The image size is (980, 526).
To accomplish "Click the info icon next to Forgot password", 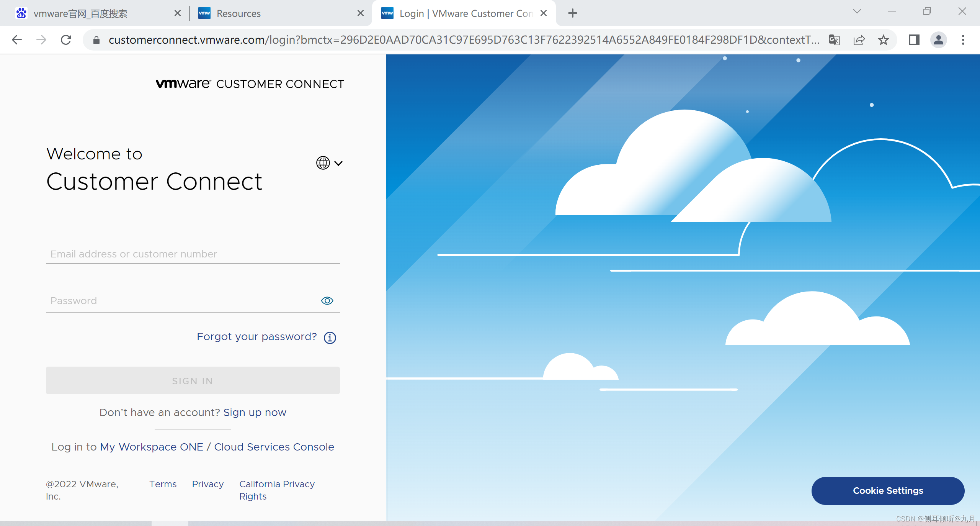I will [x=330, y=337].
